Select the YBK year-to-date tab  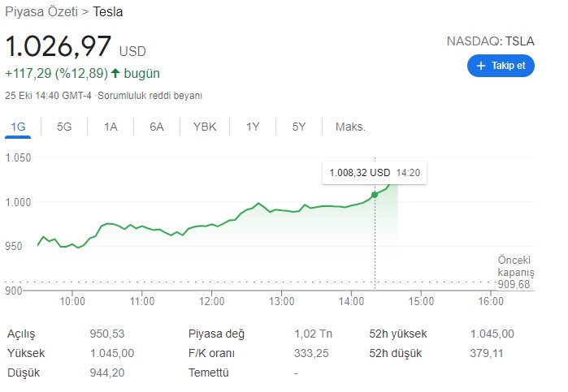(205, 127)
